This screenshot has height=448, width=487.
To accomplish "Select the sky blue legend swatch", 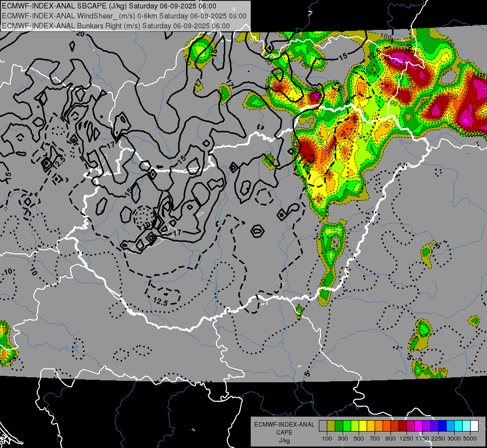I will [x=451, y=426].
